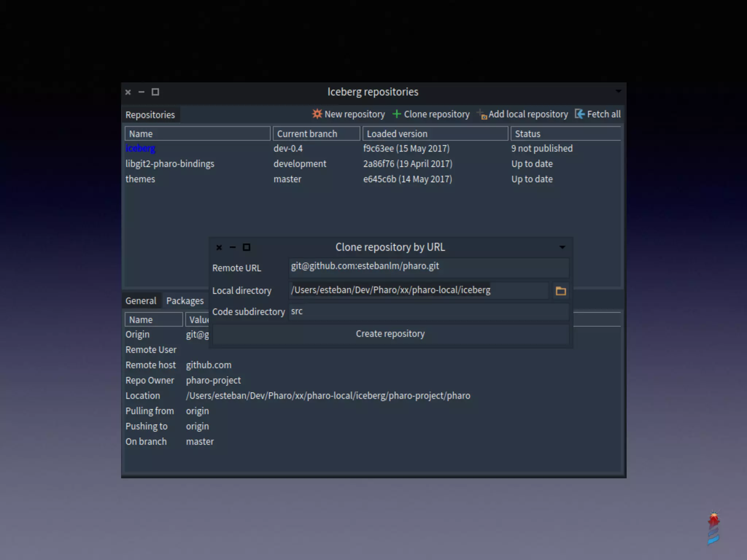The width and height of the screenshot is (747, 560).
Task: Click in the Remote URL field
Action: point(428,267)
